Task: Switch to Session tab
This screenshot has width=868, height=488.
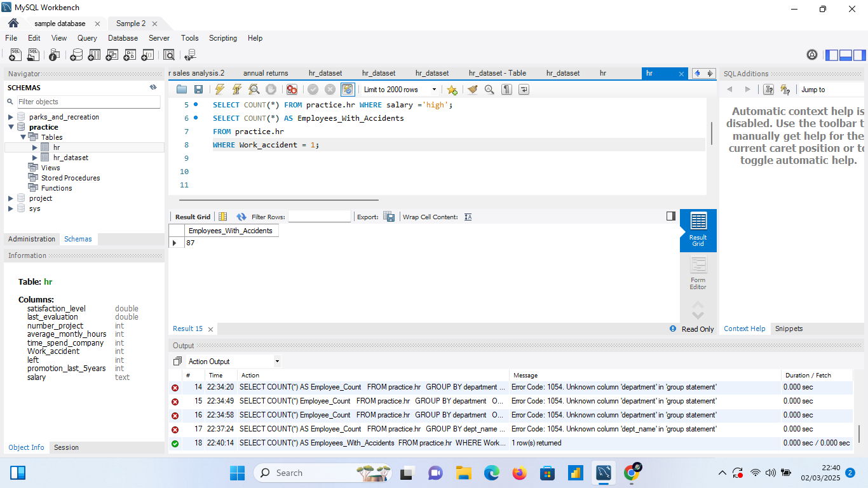Action: tap(66, 447)
